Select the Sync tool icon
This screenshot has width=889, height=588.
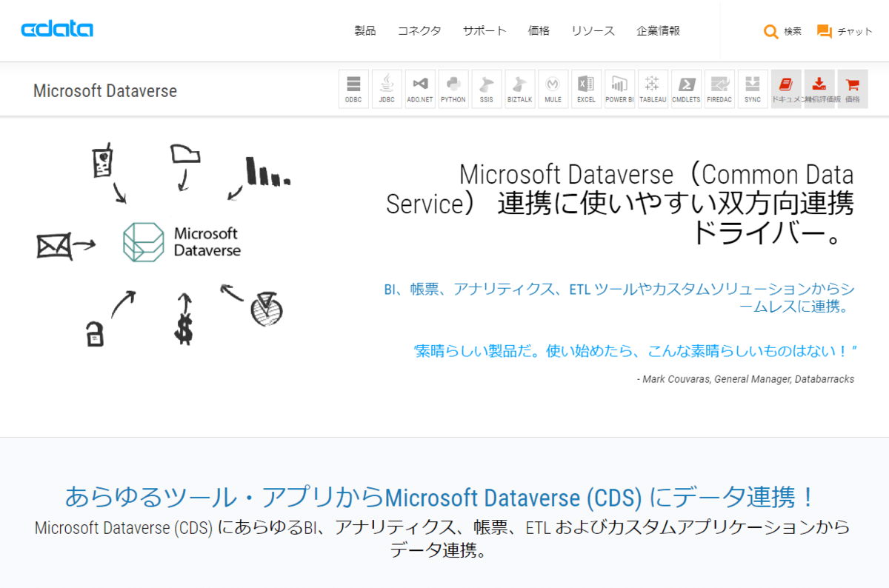coord(753,89)
